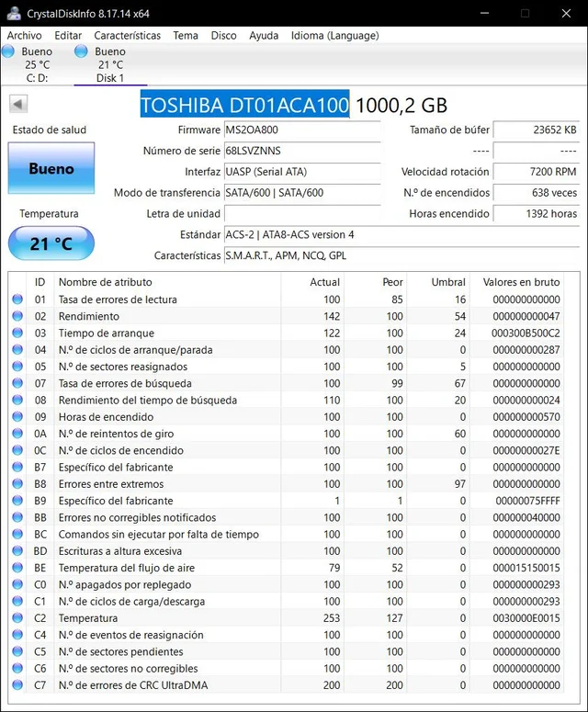588x712 pixels.
Task: Click the transfer mode field SATA/600 | SATA/600
Action: point(302,193)
